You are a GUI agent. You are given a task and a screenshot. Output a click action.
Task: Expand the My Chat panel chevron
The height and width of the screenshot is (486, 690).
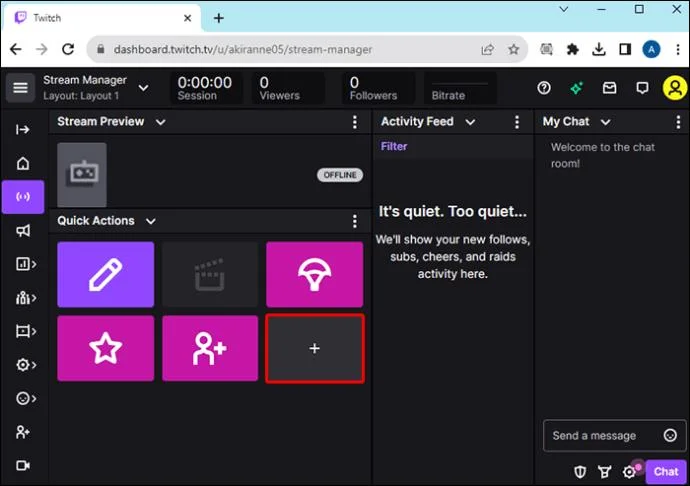pos(606,122)
